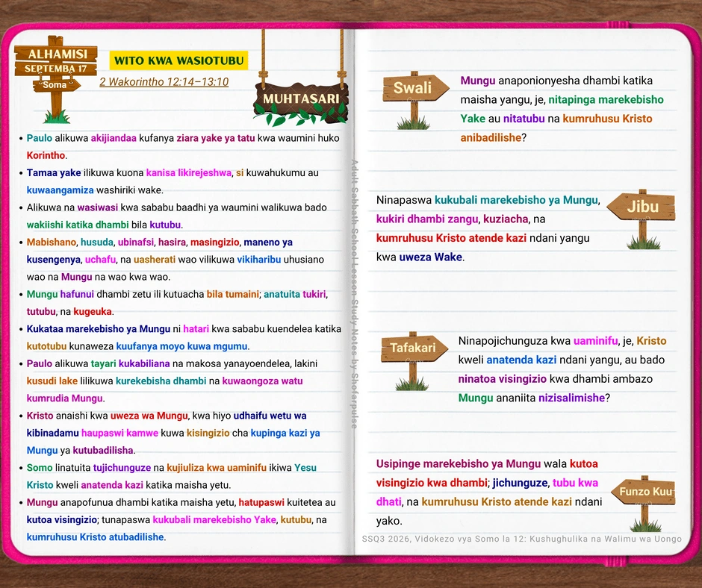Image resolution: width=702 pixels, height=588 pixels.
Task: Click the phrase kumrudia Mungu
Action: (64, 398)
